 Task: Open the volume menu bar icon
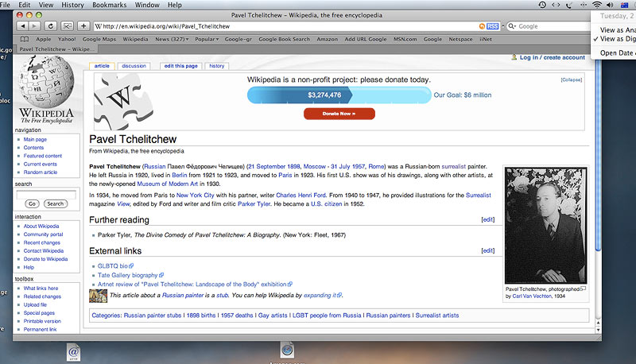(x=610, y=5)
